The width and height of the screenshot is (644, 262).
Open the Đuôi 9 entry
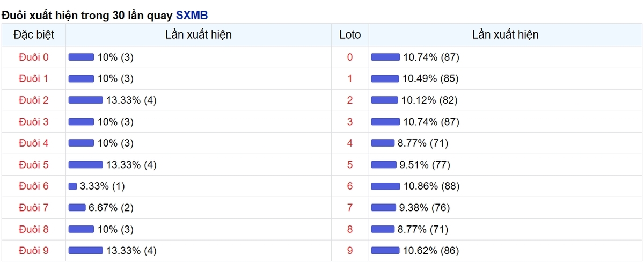[33, 250]
